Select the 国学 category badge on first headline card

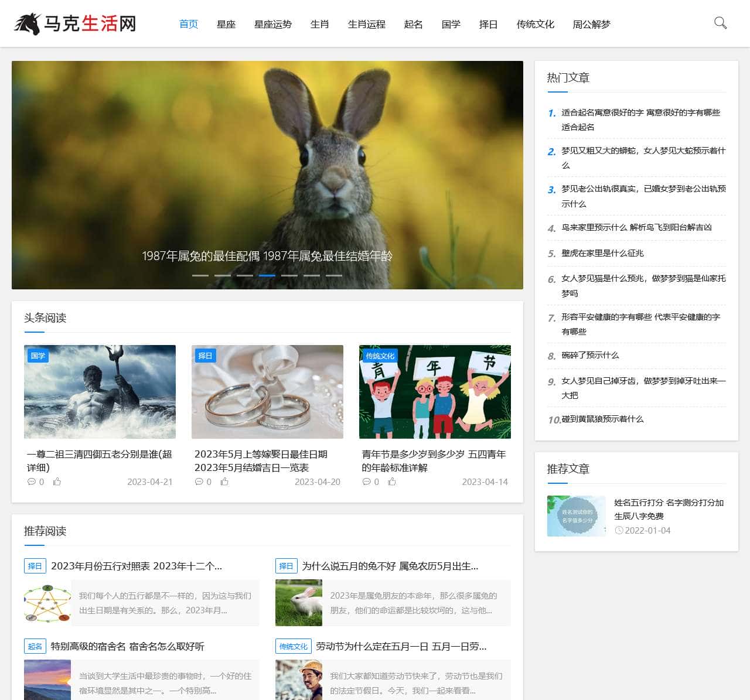pyautogui.click(x=37, y=356)
